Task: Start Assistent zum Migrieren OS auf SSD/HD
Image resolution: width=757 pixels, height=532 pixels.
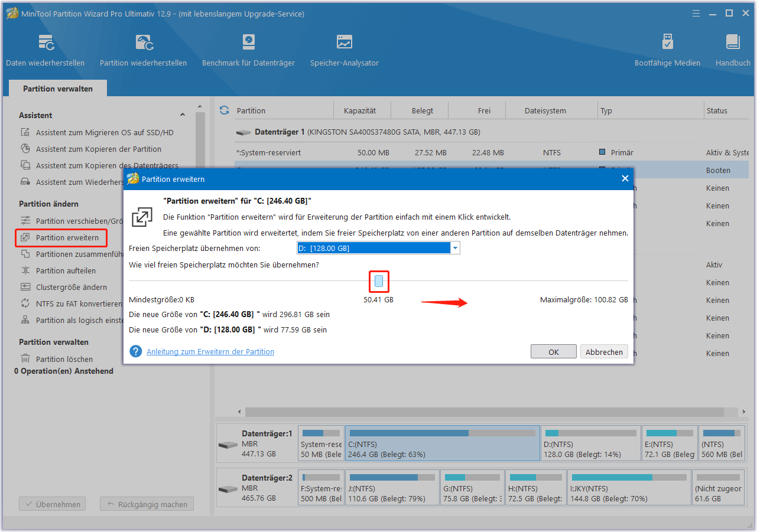Action: click(105, 132)
